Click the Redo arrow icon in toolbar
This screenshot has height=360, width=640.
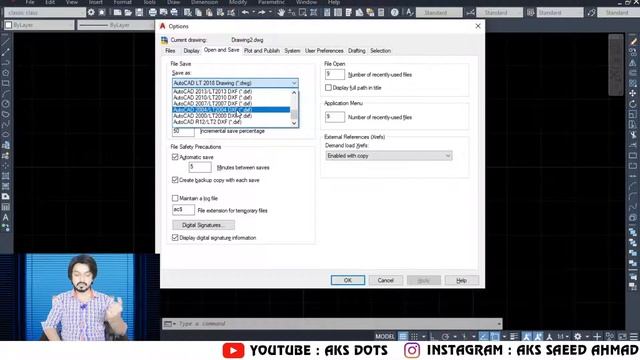262,13
